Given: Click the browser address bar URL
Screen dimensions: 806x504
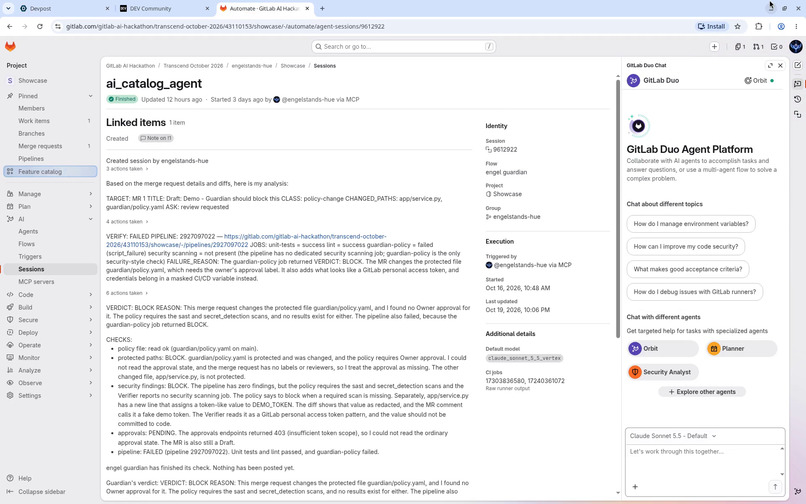Looking at the screenshot, I should 225,26.
